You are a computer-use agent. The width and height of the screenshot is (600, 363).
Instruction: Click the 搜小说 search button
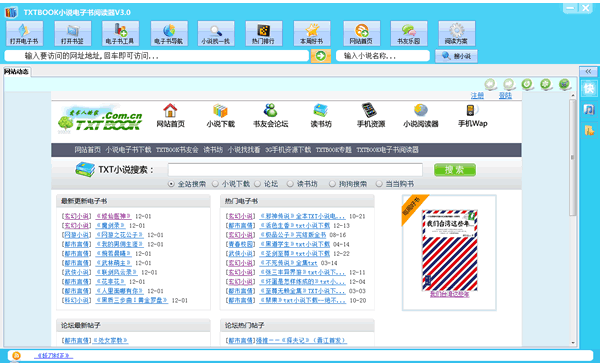456,56
